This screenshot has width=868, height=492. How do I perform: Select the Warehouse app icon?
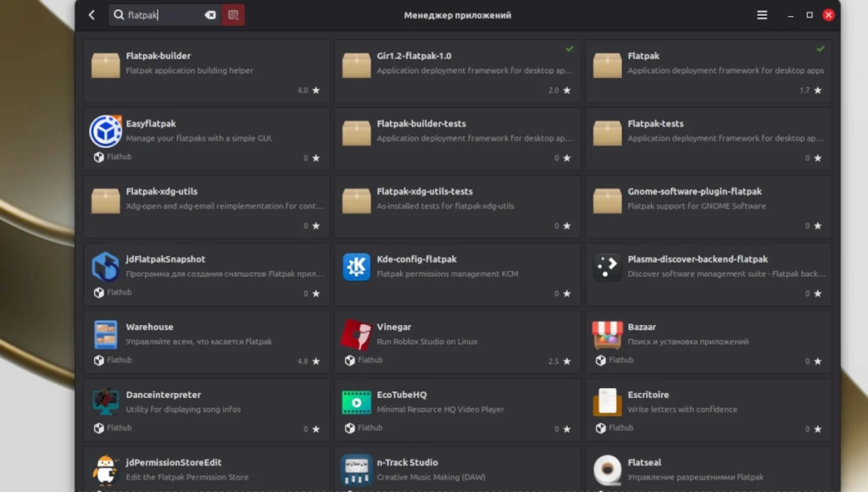click(x=105, y=334)
